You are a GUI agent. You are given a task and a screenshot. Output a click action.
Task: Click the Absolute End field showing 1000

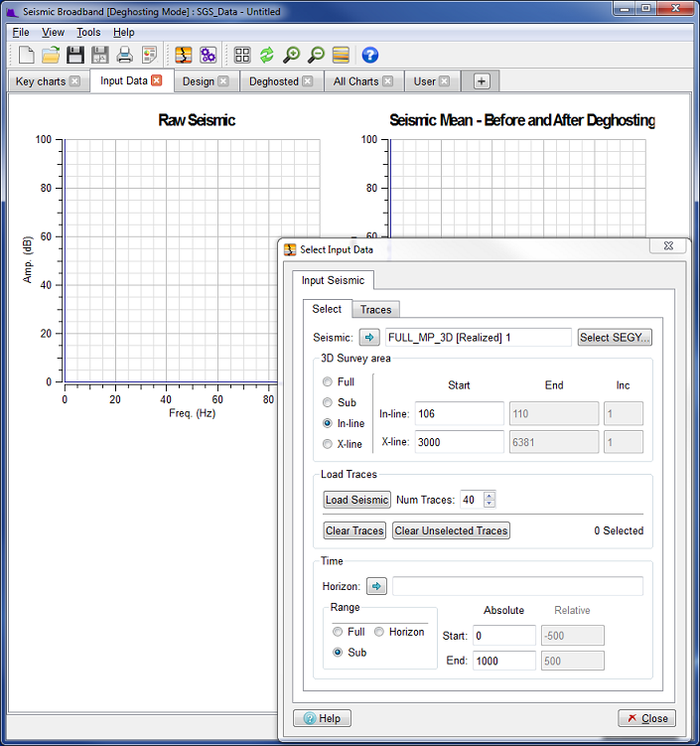[504, 661]
